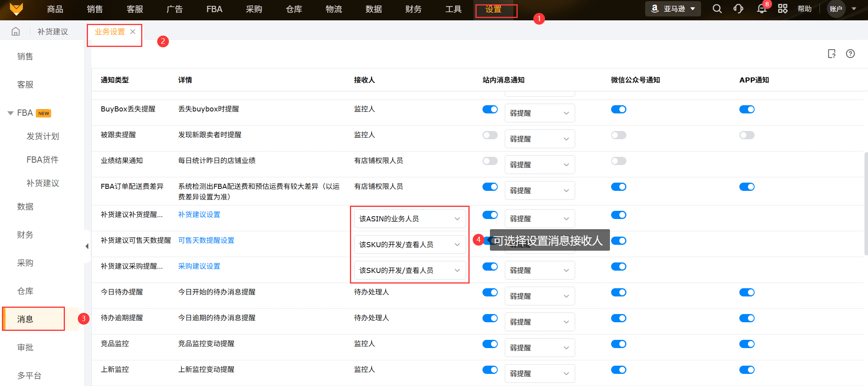This screenshot has width=868, height=386.
Task: Open 该ASIN的业务人员 recipient dropdown
Action: pyautogui.click(x=410, y=219)
